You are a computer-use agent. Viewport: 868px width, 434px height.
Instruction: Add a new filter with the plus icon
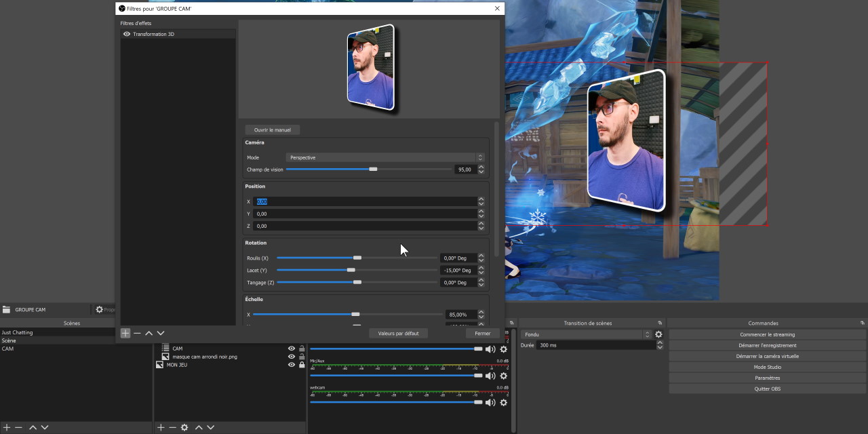pyautogui.click(x=125, y=333)
